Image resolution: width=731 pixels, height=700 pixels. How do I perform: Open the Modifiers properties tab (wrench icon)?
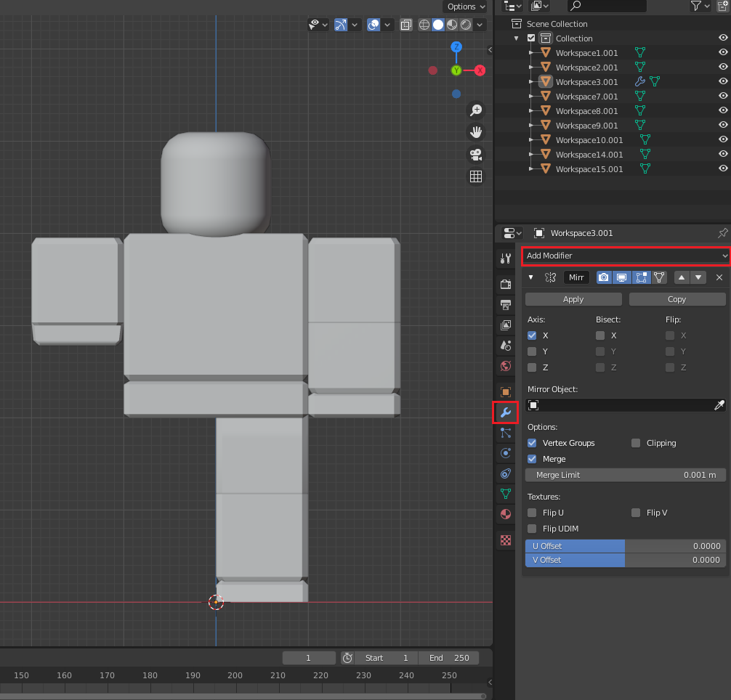click(505, 412)
